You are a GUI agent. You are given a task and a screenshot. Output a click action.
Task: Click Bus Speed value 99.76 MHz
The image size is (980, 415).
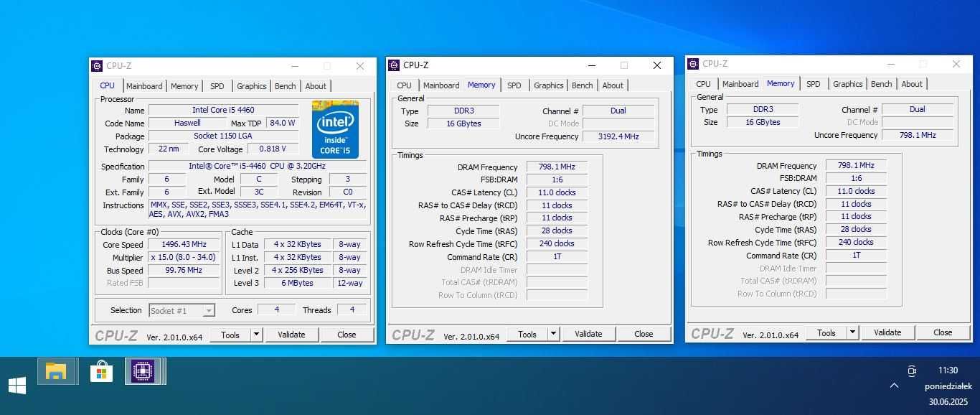pos(184,270)
